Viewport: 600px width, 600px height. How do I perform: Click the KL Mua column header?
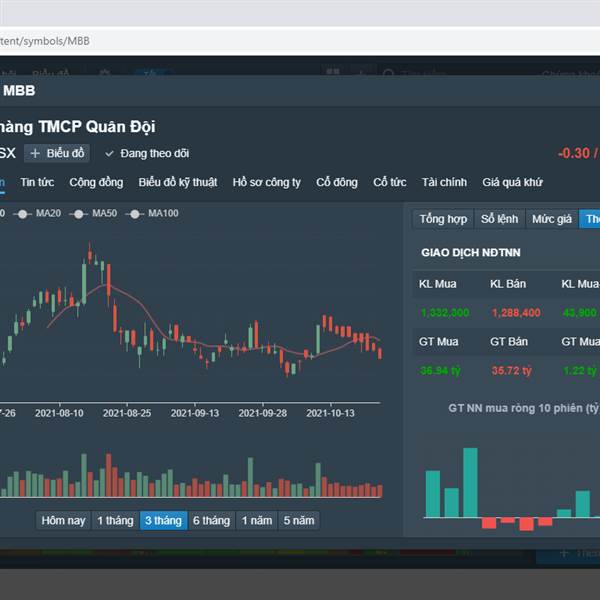[x=437, y=284]
